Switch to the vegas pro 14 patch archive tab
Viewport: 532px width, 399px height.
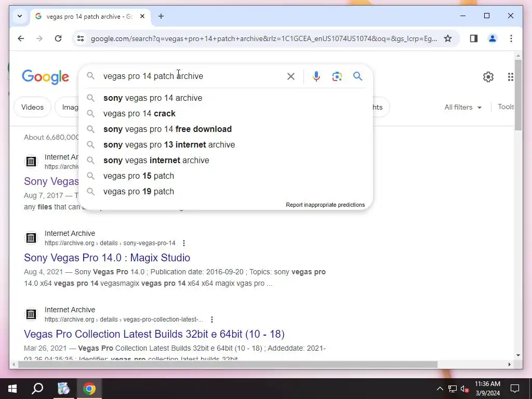(90, 16)
